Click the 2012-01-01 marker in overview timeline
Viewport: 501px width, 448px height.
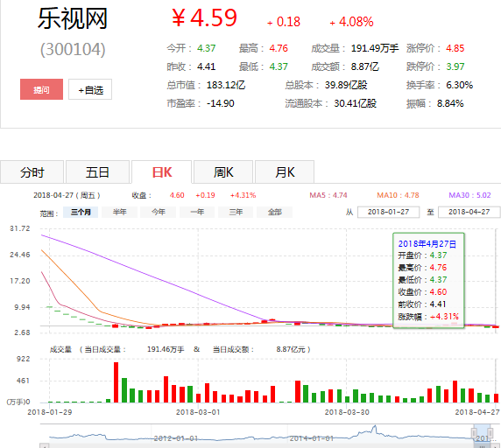(x=176, y=438)
